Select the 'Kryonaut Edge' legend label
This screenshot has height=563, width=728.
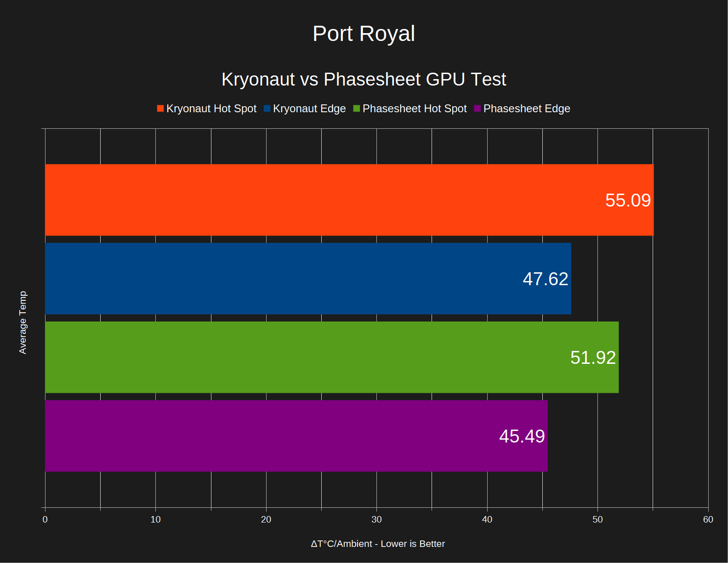point(309,109)
